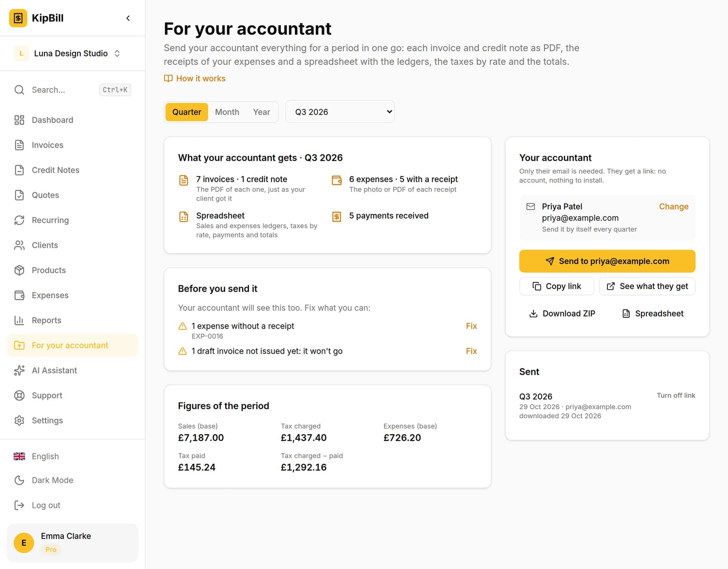Click the Expenses wallet icon in sidebar
The image size is (728, 569).
pos(19,295)
